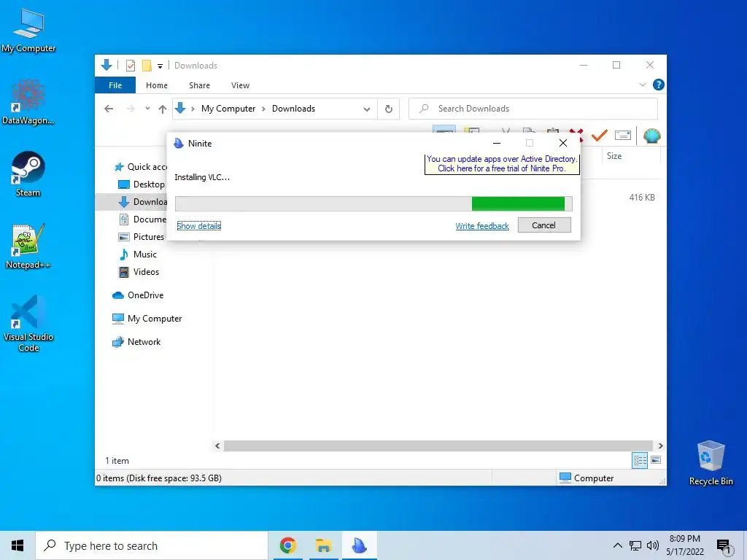747x560 pixels.
Task: Open the Customize Quick Access Toolbar dropdown
Action: [x=160, y=66]
